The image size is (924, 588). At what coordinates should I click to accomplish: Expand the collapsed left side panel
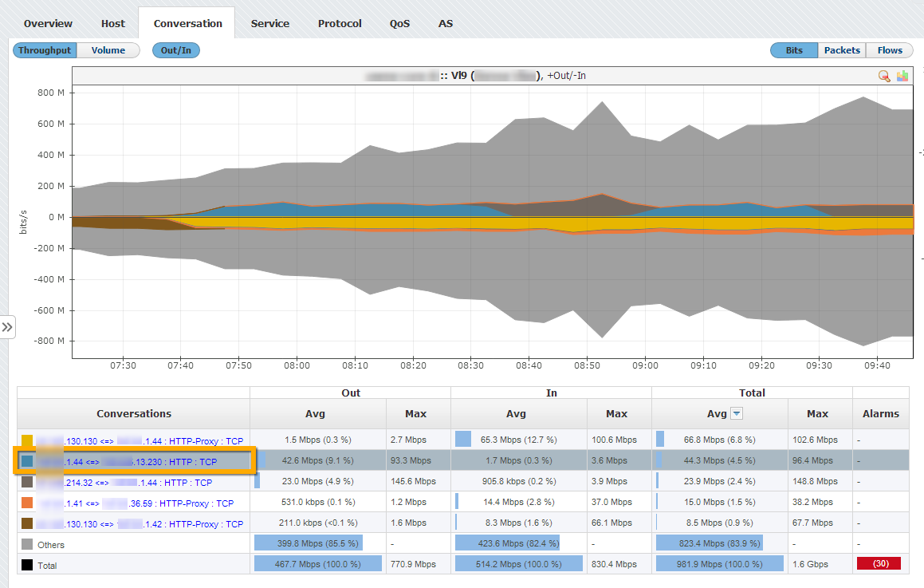point(7,327)
